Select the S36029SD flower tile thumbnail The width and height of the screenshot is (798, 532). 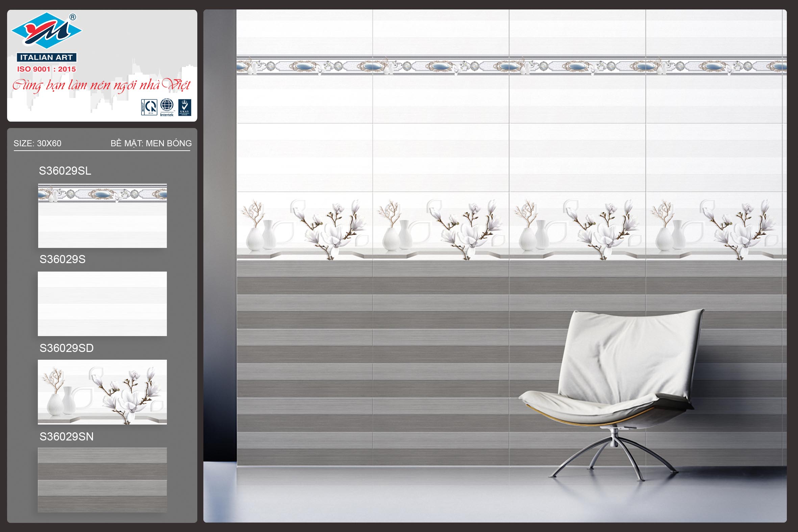pos(102,392)
